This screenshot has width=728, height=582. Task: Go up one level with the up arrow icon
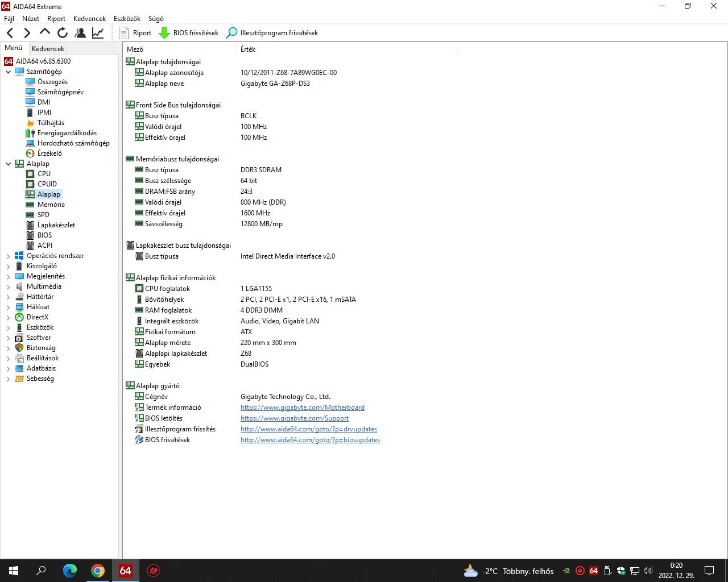pyautogui.click(x=45, y=33)
